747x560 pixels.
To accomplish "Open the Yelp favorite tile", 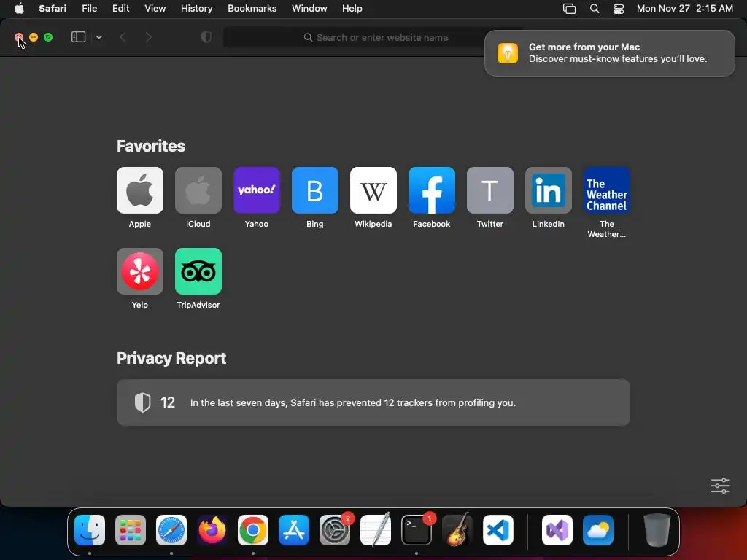I will point(139,271).
